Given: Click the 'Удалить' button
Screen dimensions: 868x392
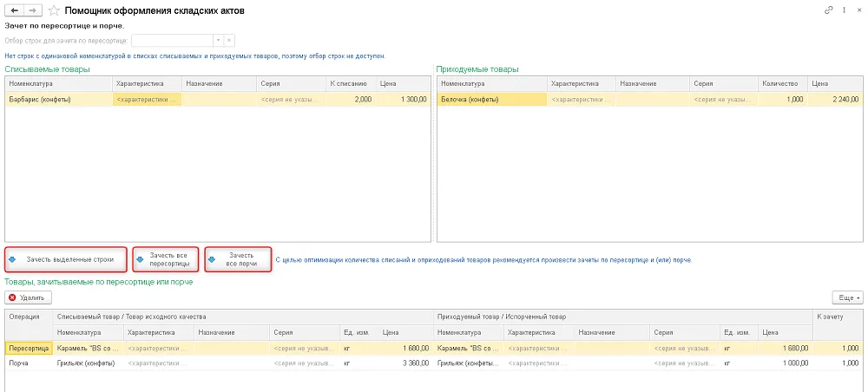Looking at the screenshot, I should point(29,297).
